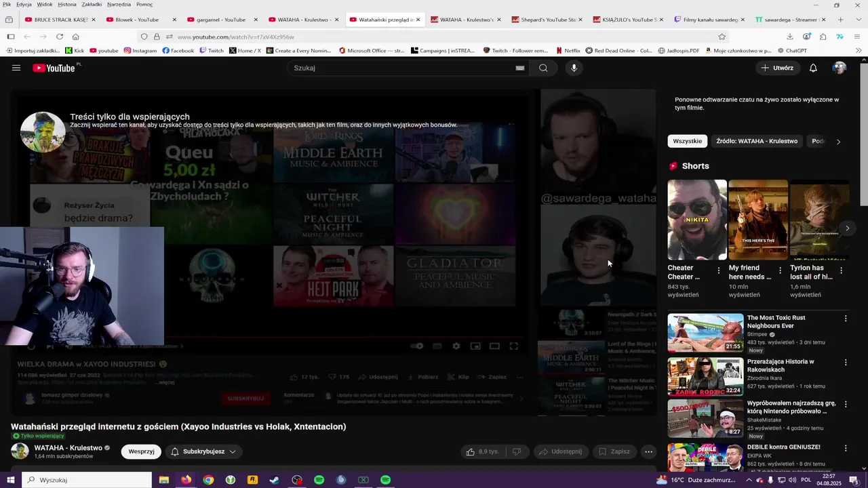868x488 pixels.
Task: Open Rockstar Games Launcher from taskbar
Action: tap(252, 480)
